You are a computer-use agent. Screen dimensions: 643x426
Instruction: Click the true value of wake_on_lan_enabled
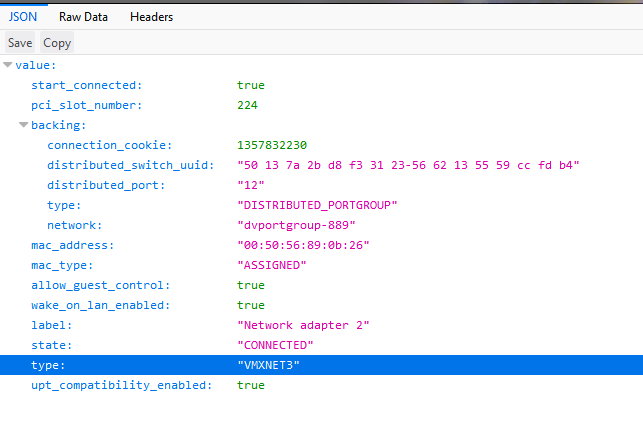(x=251, y=305)
